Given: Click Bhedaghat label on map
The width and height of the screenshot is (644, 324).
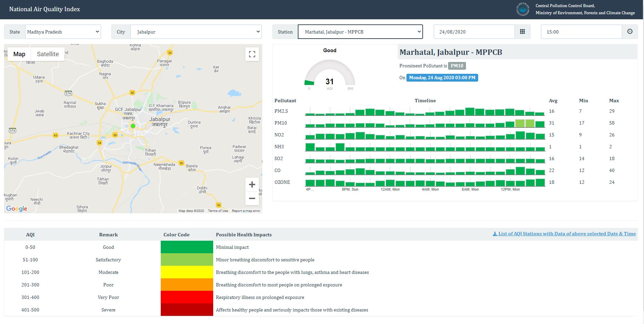Looking at the screenshot, I should 69,149.
